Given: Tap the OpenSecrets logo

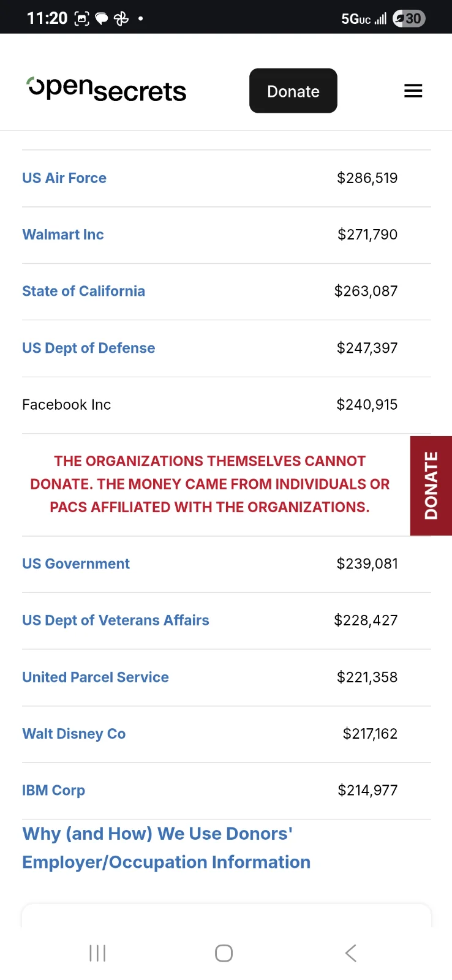Looking at the screenshot, I should (107, 89).
